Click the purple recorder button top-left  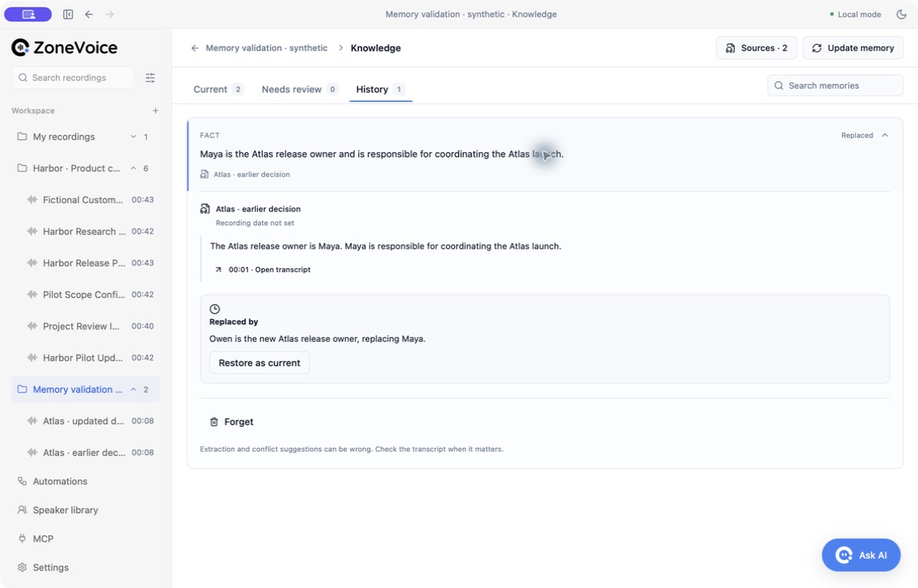click(x=28, y=14)
